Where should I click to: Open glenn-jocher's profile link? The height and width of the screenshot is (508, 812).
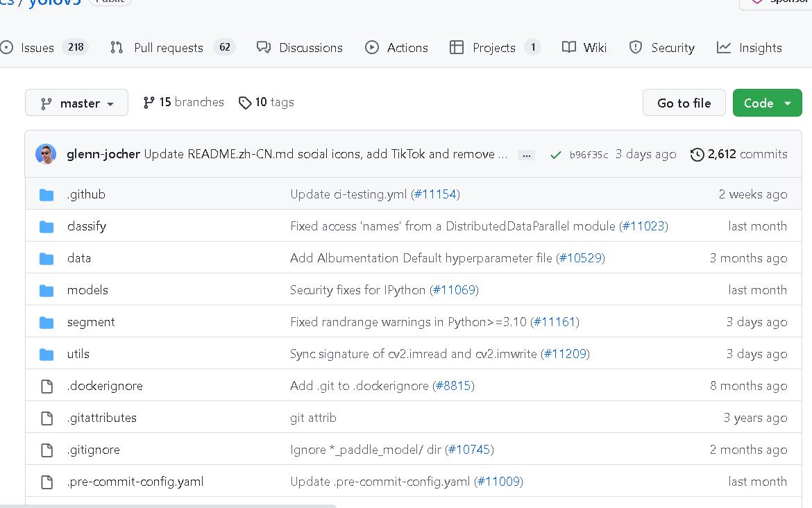(103, 154)
